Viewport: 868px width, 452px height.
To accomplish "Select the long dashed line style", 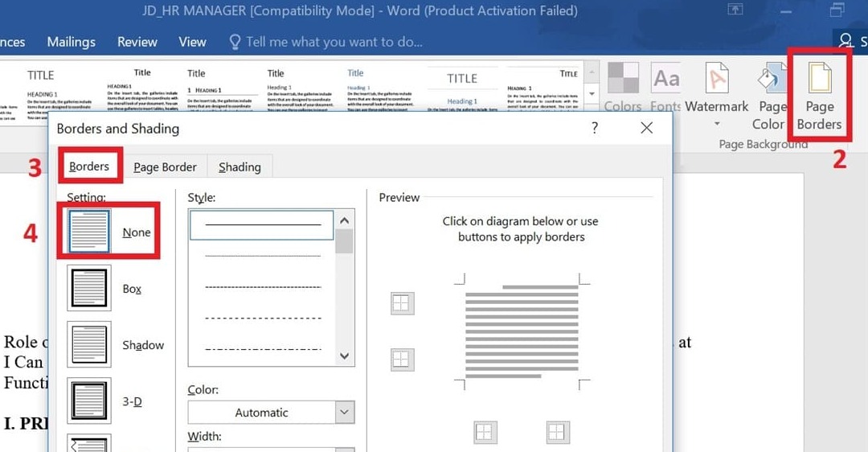I will [262, 318].
